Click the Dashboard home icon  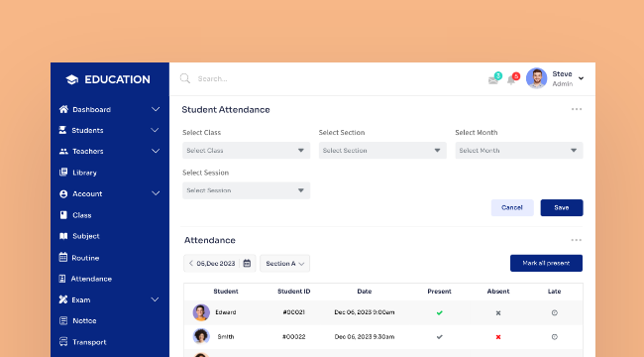click(63, 109)
